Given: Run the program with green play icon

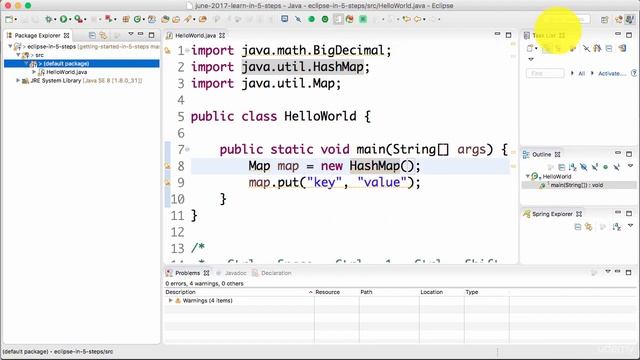Looking at the screenshot, I should pyautogui.click(x=63, y=19).
